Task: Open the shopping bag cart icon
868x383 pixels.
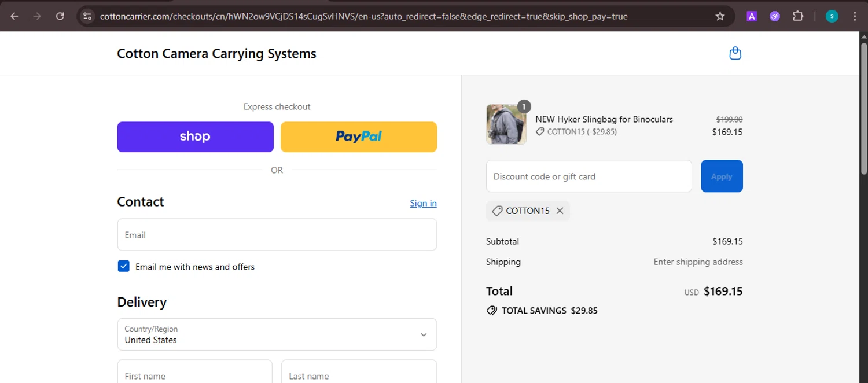Action: (x=735, y=53)
